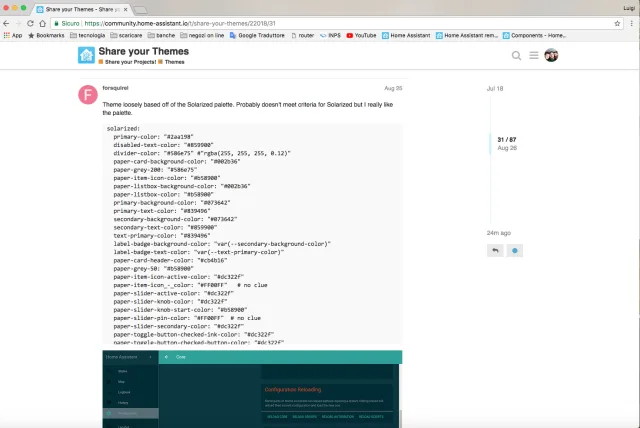Open the Discourse forum search icon

tap(517, 55)
